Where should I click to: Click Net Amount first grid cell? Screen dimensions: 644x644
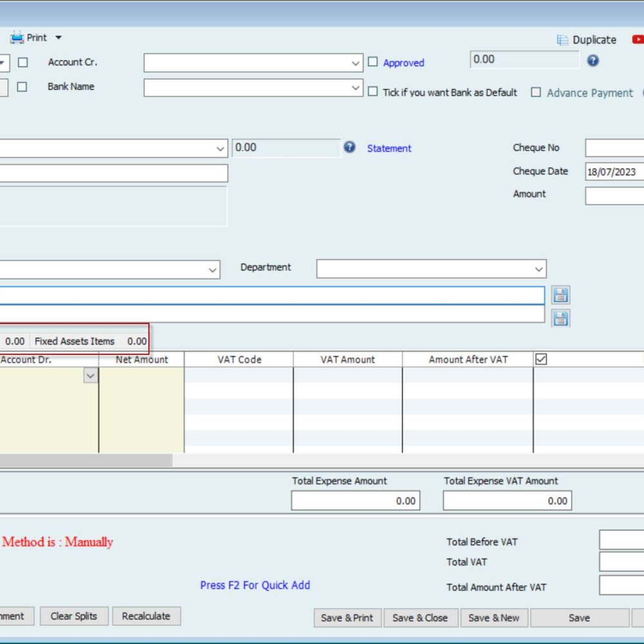pyautogui.click(x=142, y=375)
